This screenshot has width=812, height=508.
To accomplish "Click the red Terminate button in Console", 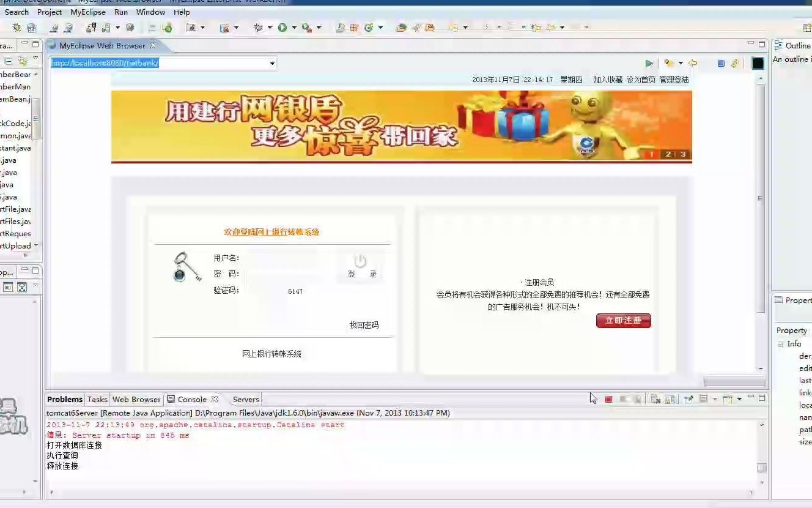I will coord(608,399).
